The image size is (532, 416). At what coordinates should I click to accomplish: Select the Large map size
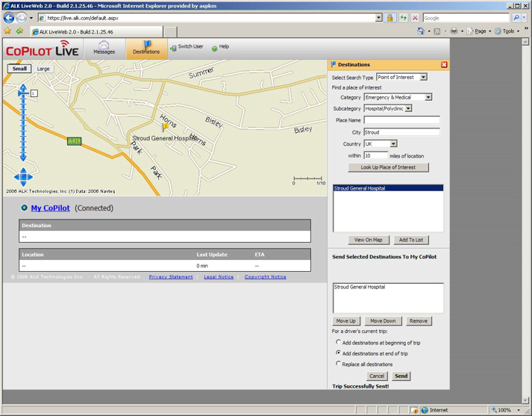[43, 69]
